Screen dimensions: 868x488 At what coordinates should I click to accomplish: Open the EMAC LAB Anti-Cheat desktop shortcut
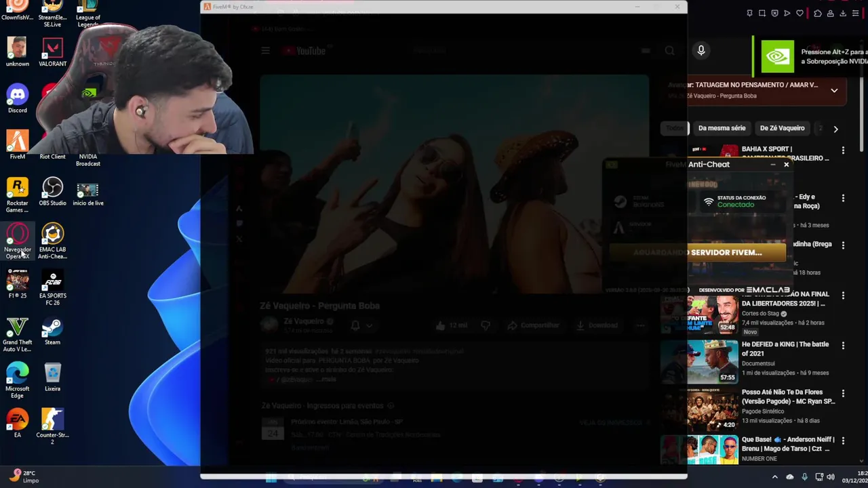point(52,241)
